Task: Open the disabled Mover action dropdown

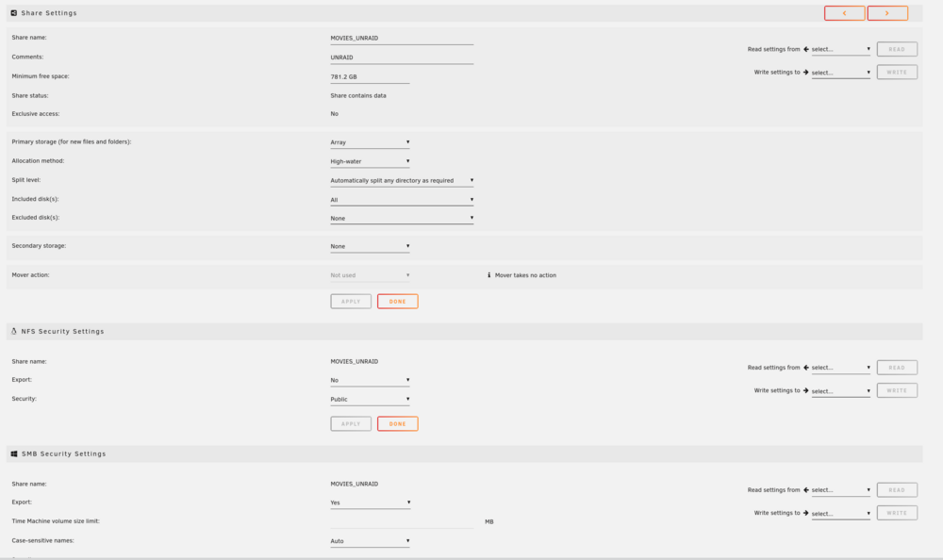Action: [370, 275]
